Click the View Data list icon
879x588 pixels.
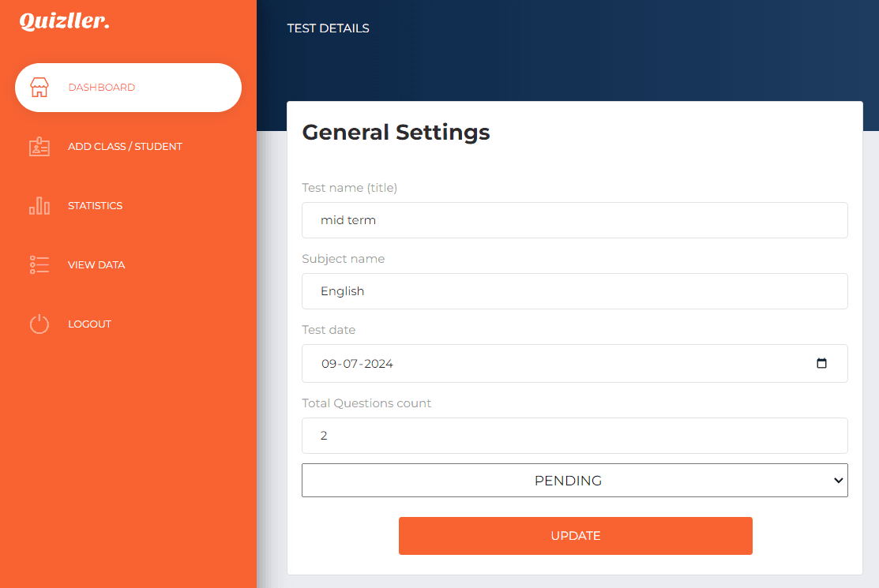click(x=39, y=265)
